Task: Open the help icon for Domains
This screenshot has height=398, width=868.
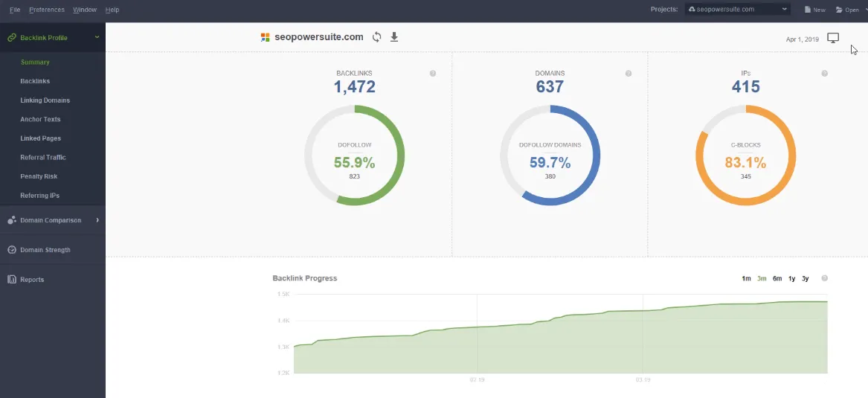Action: pyautogui.click(x=629, y=74)
